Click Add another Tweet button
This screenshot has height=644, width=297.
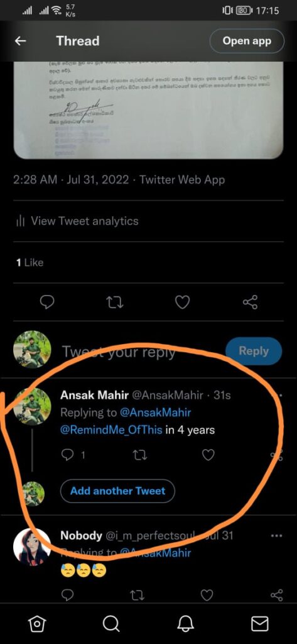118,491
